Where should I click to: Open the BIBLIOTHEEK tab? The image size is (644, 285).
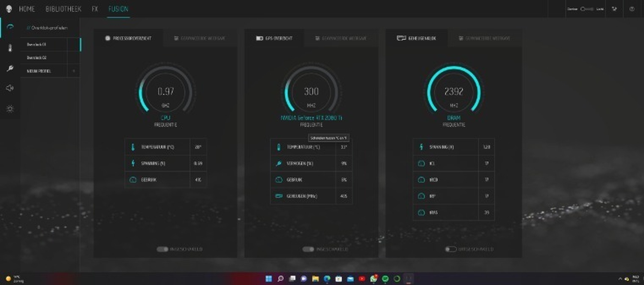[x=63, y=9]
